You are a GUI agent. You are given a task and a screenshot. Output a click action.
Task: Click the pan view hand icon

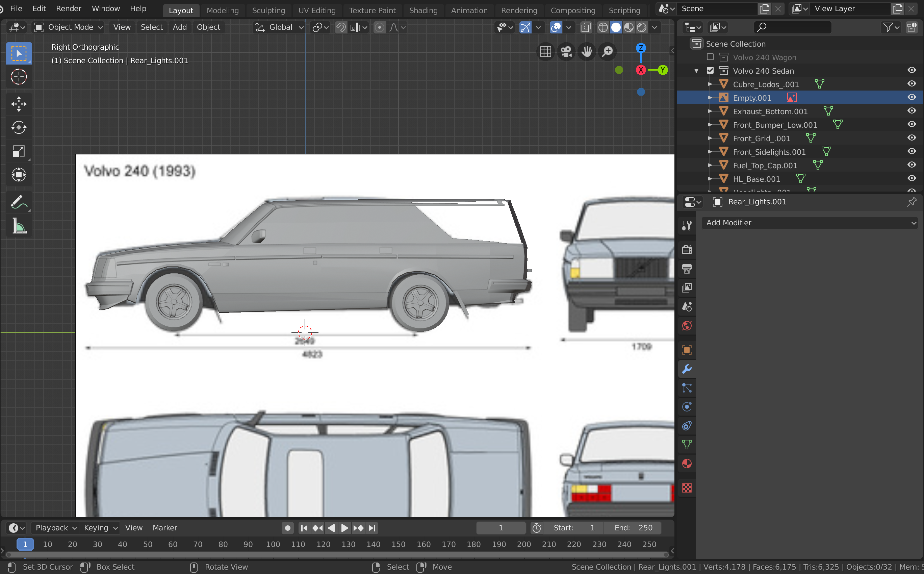587,52
